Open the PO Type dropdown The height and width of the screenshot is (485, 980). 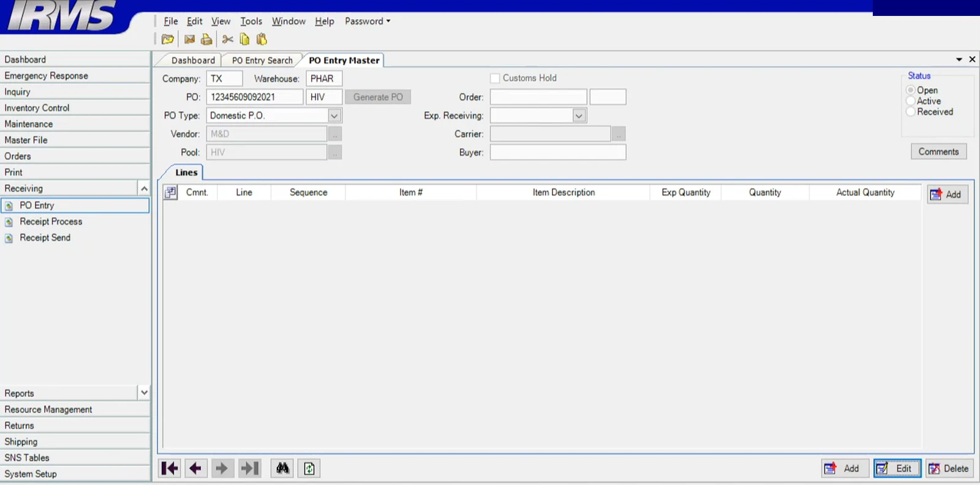click(334, 116)
